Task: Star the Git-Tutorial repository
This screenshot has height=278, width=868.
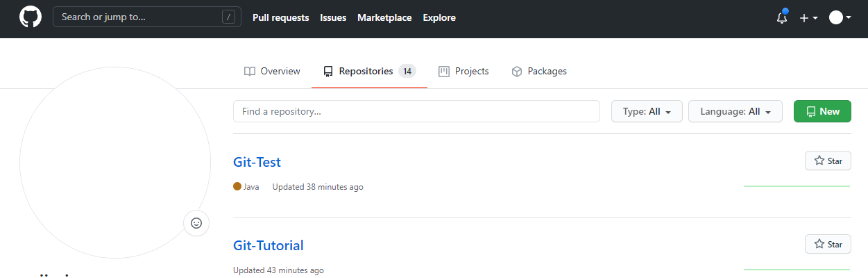Action: coord(828,244)
